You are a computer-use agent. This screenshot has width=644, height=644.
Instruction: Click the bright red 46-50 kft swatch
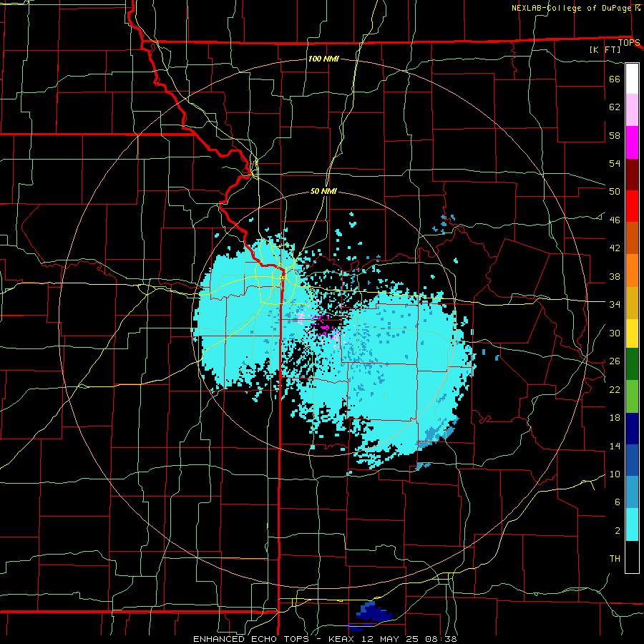632,206
